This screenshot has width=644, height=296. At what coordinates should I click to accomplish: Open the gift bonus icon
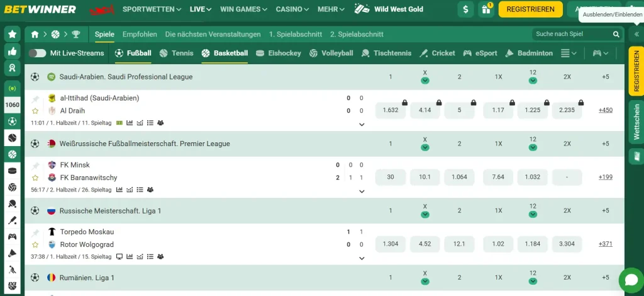pyautogui.click(x=486, y=9)
